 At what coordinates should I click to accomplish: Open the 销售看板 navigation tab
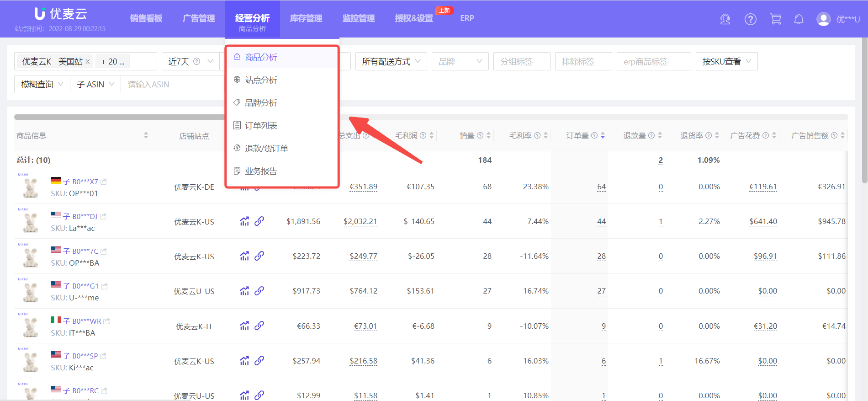(x=146, y=18)
